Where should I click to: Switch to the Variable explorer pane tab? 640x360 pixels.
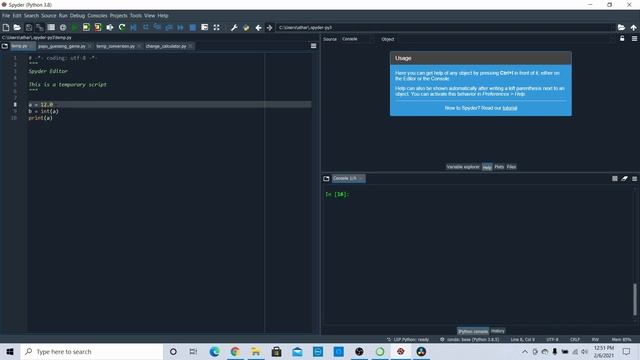coord(463,167)
